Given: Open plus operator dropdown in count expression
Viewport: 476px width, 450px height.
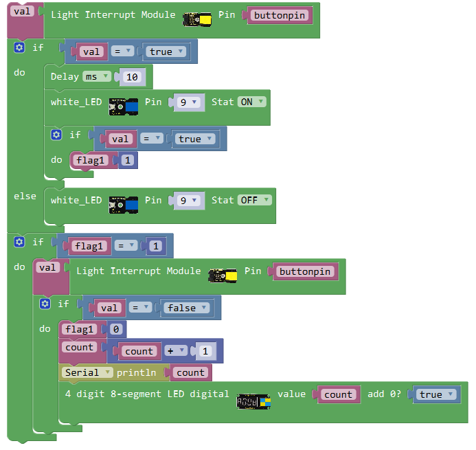Looking at the screenshot, I should [176, 351].
